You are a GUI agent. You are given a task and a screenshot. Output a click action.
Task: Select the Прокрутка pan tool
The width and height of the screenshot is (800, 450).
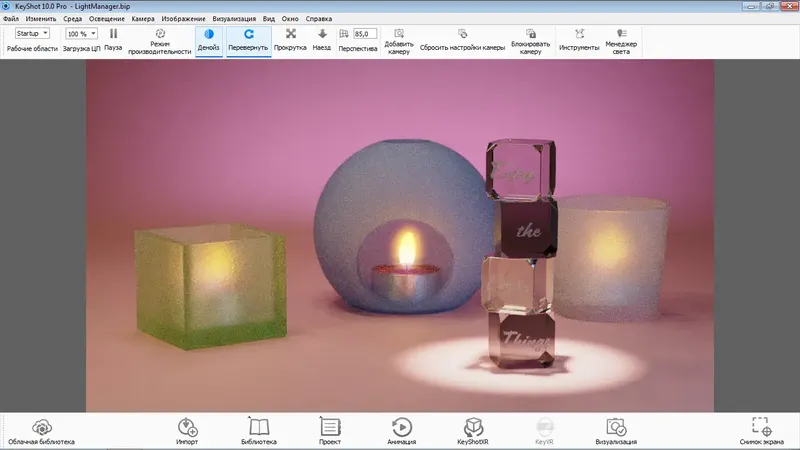point(290,40)
